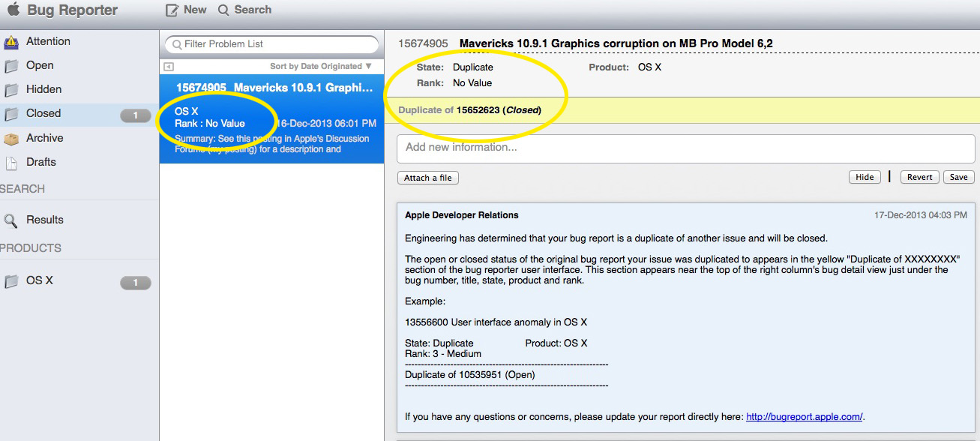Click the example 13556600 User interface anomaly line
Viewport: 980px width, 441px height.
(496, 322)
